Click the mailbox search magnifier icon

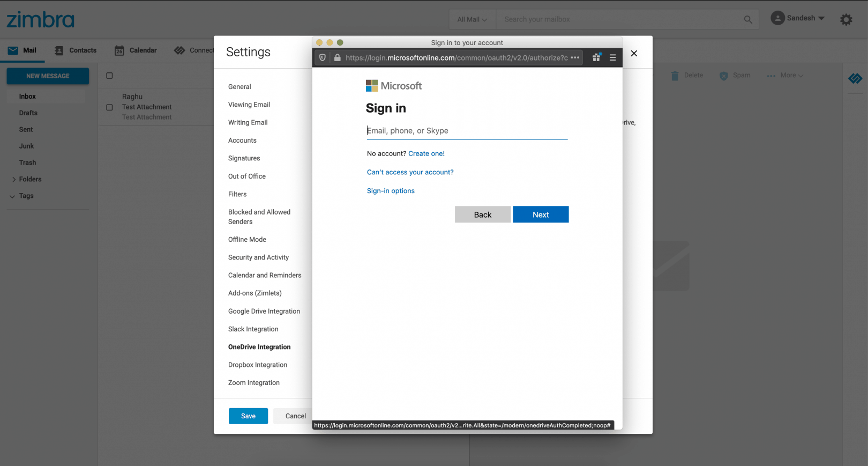[748, 19]
